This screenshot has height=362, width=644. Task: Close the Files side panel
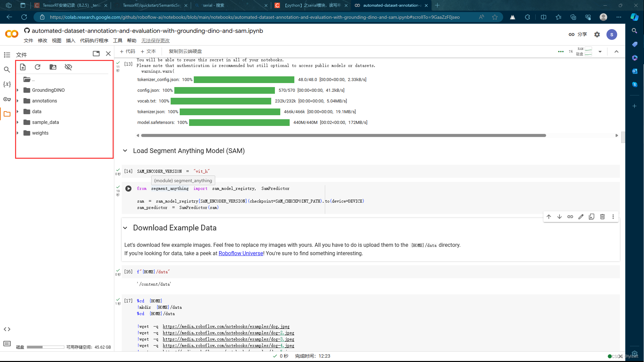(108, 54)
